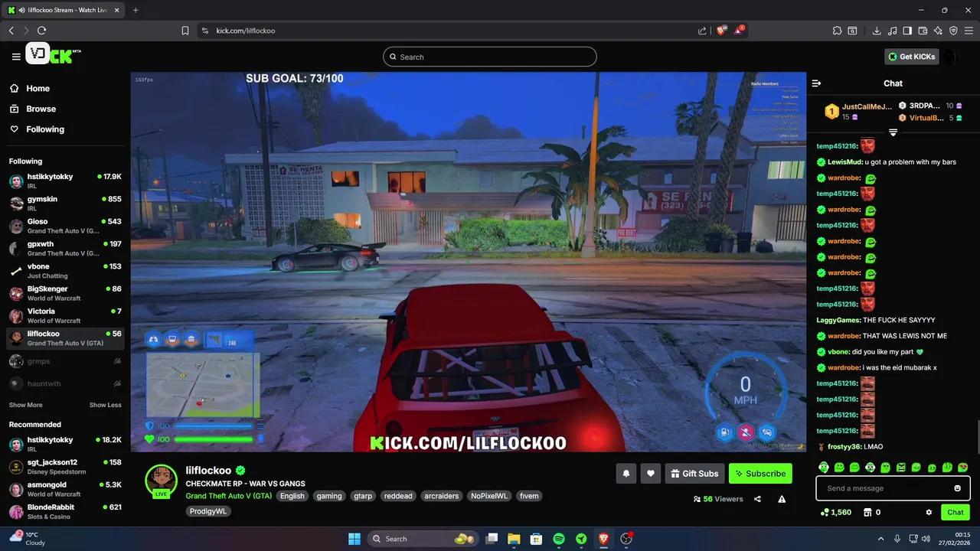The height and width of the screenshot is (551, 980).
Task: Click the lilflockoo streamer avatar
Action: 162,481
